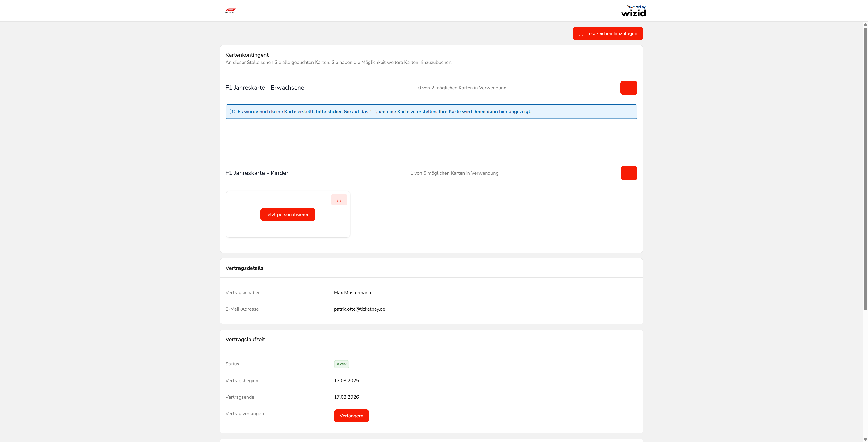Click the Verlängern button
This screenshot has width=868, height=442.
coord(351,416)
